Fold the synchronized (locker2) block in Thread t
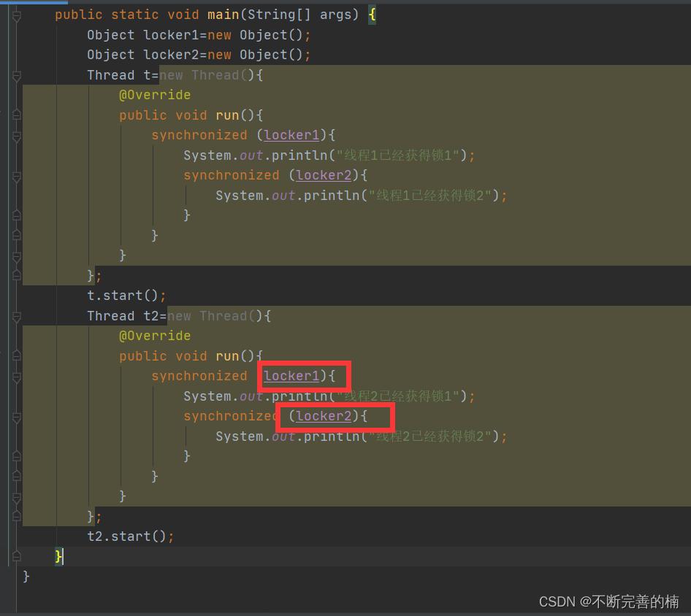691x616 pixels. [x=17, y=177]
